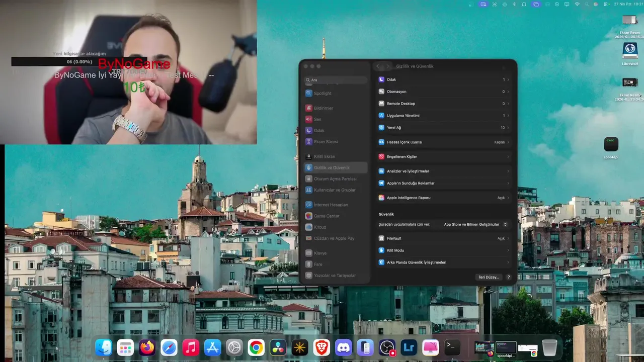Click System Settings gear in the Dock
This screenshot has height=362, width=644.
point(234,347)
